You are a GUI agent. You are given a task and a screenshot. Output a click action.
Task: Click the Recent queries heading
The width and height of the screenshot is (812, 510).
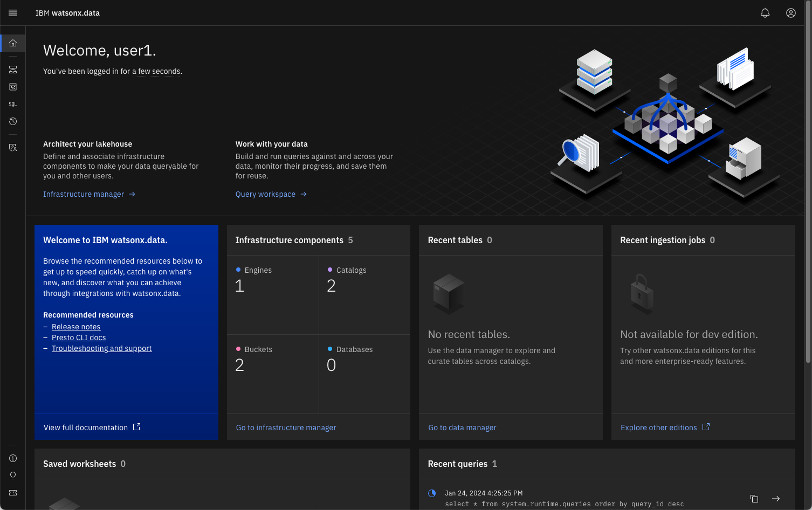tap(457, 464)
